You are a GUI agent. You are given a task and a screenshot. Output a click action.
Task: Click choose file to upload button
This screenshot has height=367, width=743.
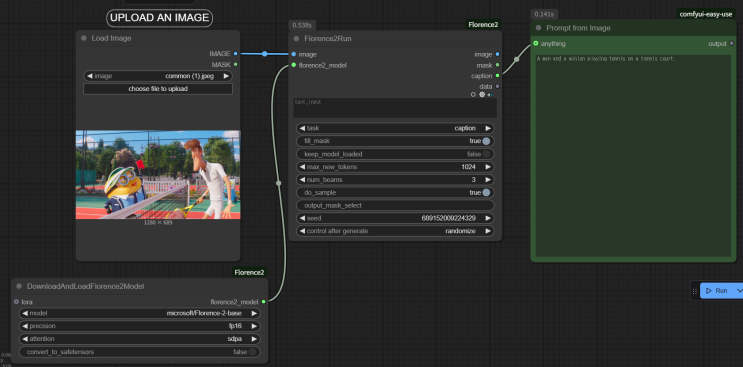coord(158,89)
